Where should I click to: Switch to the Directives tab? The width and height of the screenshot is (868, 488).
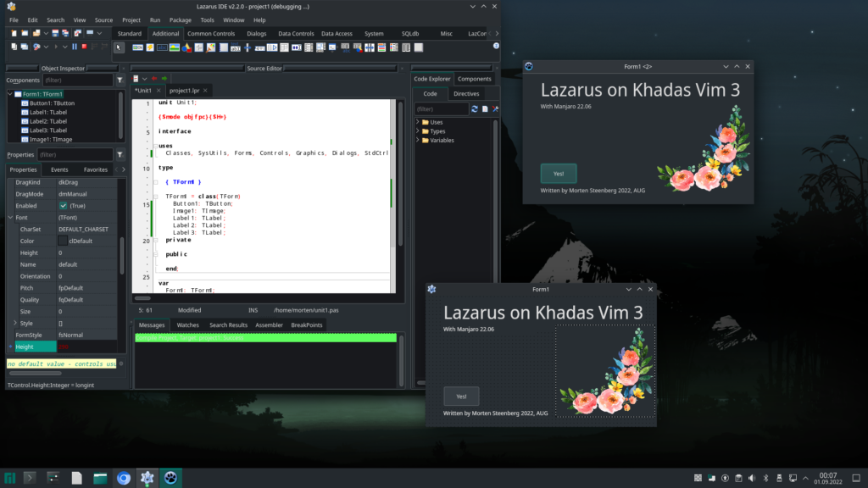pos(466,94)
